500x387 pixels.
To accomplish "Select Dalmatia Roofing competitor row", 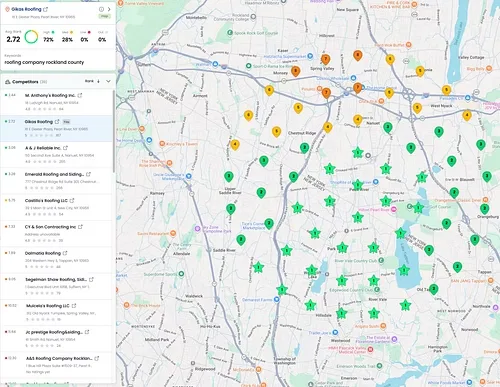I will pyautogui.click(x=57, y=260).
